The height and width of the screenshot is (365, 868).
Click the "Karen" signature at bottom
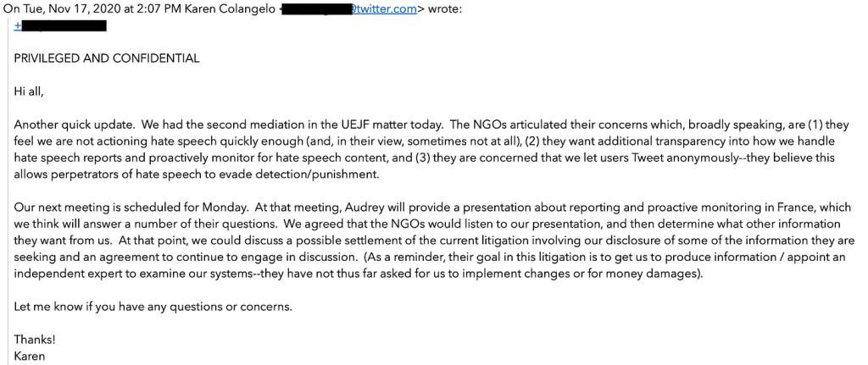click(30, 357)
